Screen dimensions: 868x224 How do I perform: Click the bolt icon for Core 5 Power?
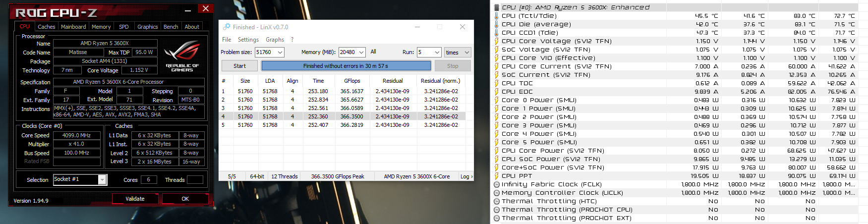497,142
